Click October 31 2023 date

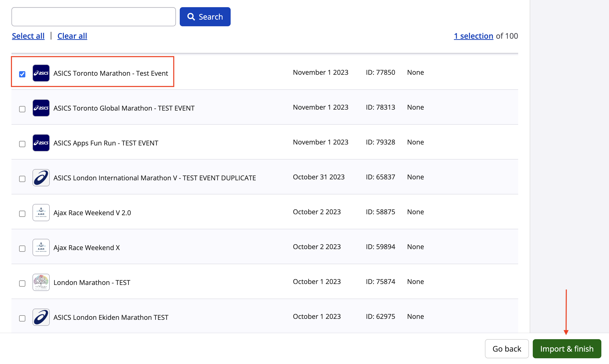[x=319, y=177]
